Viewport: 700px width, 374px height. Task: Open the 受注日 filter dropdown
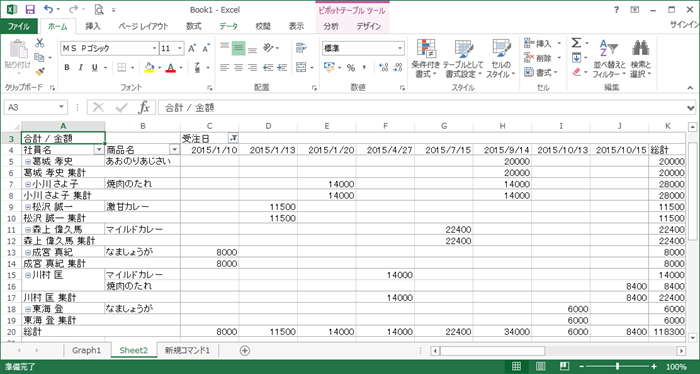coord(233,138)
